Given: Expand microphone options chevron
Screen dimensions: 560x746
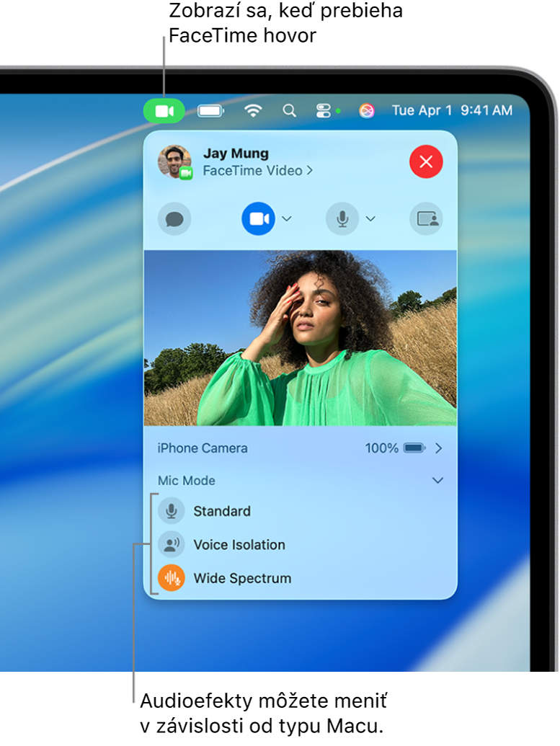Looking at the screenshot, I should click(x=370, y=219).
